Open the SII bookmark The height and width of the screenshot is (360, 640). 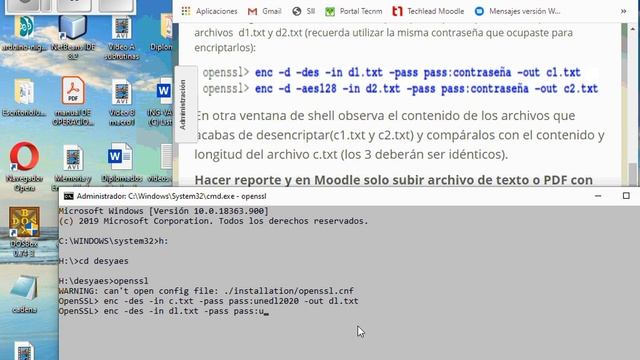point(304,11)
